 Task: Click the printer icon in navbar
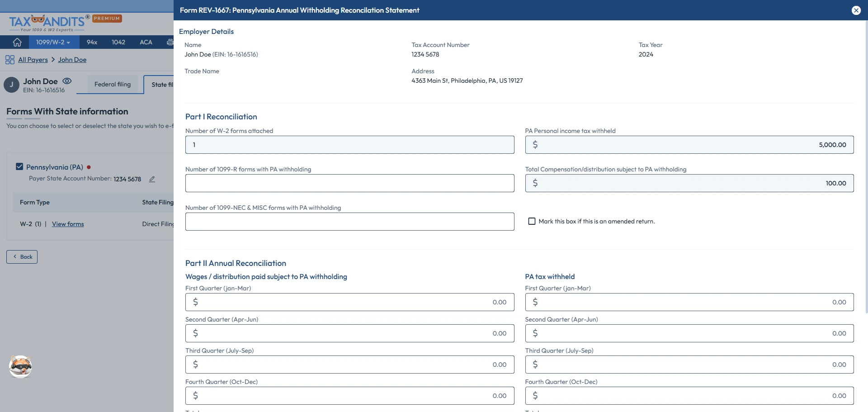pos(170,42)
